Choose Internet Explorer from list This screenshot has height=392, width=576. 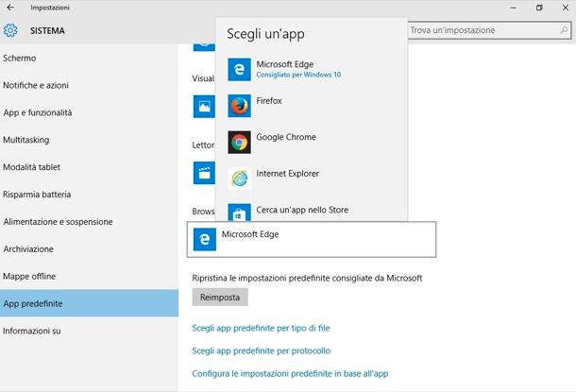click(x=312, y=179)
